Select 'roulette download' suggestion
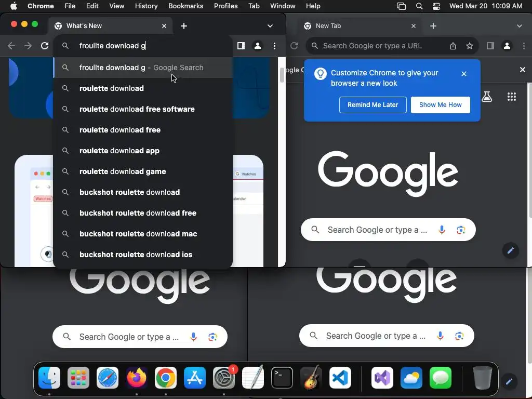Image resolution: width=532 pixels, height=399 pixels. click(x=143, y=88)
